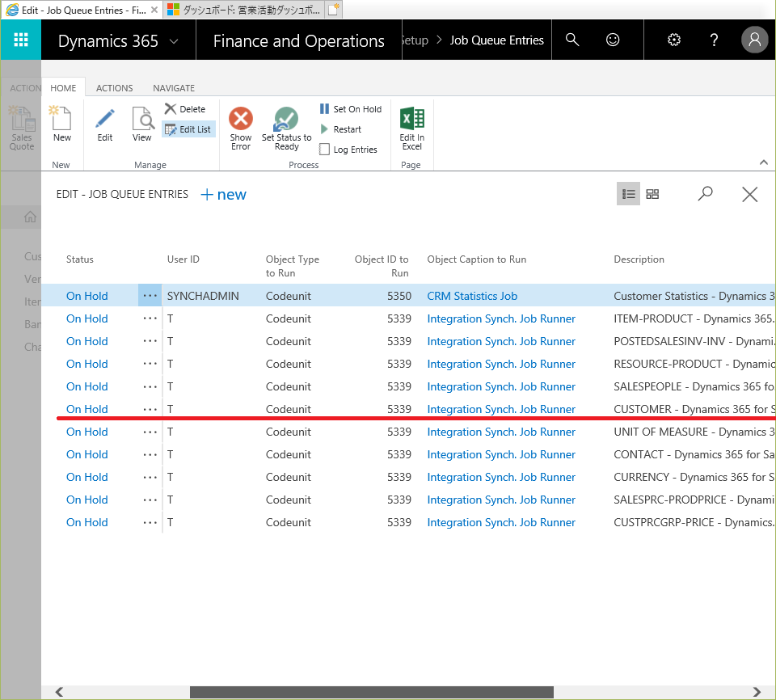Screen dimensions: 776x700
Task: Collapse the ribbon with chevron
Action: pos(764,162)
